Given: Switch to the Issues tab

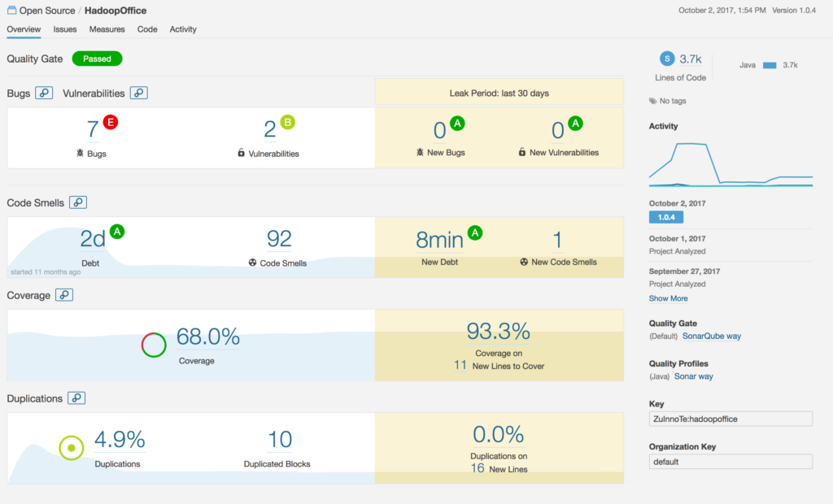Looking at the screenshot, I should [x=65, y=29].
